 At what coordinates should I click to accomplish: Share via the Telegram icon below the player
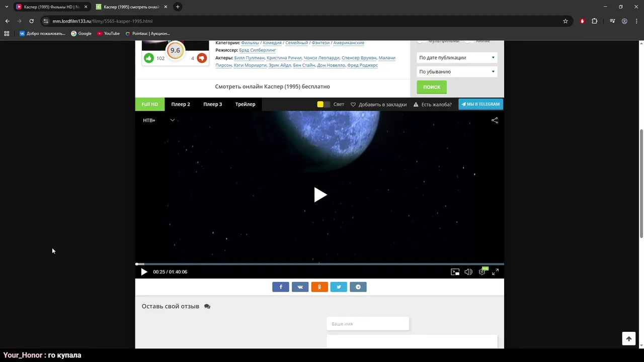[358, 287]
